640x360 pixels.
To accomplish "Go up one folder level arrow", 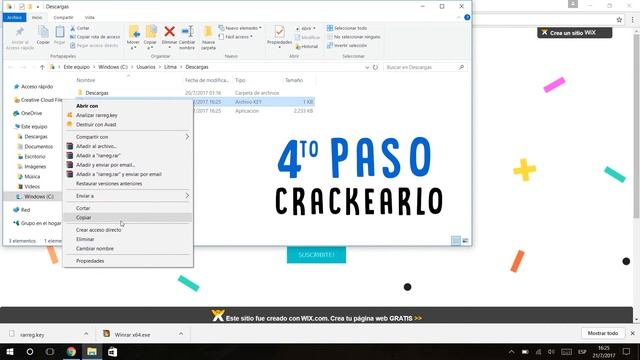I will (x=42, y=67).
